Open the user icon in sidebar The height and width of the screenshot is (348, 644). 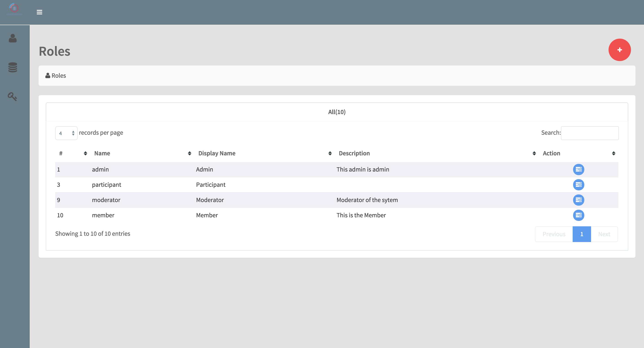pyautogui.click(x=13, y=38)
